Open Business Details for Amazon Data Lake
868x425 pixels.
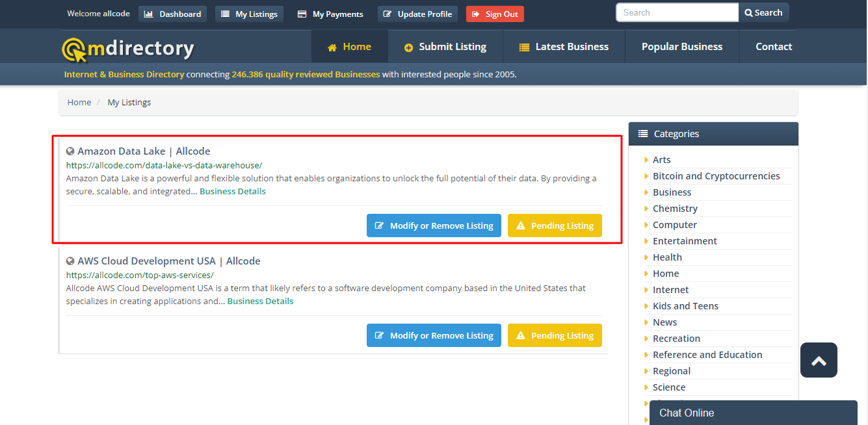tap(233, 191)
